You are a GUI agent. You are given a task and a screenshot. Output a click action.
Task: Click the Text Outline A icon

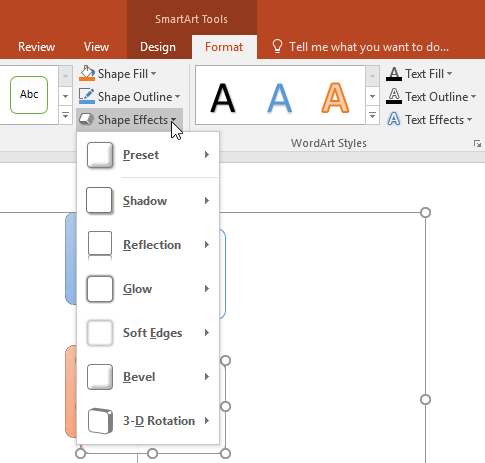point(394,96)
